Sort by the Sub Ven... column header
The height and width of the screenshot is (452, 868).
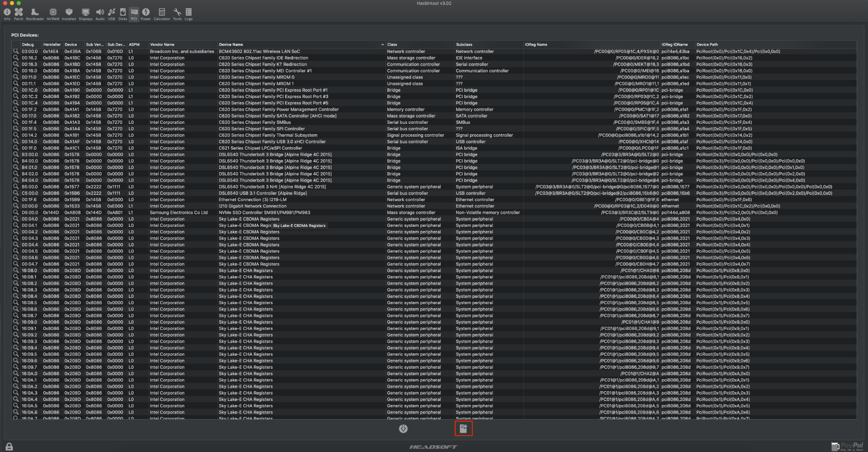tap(95, 45)
